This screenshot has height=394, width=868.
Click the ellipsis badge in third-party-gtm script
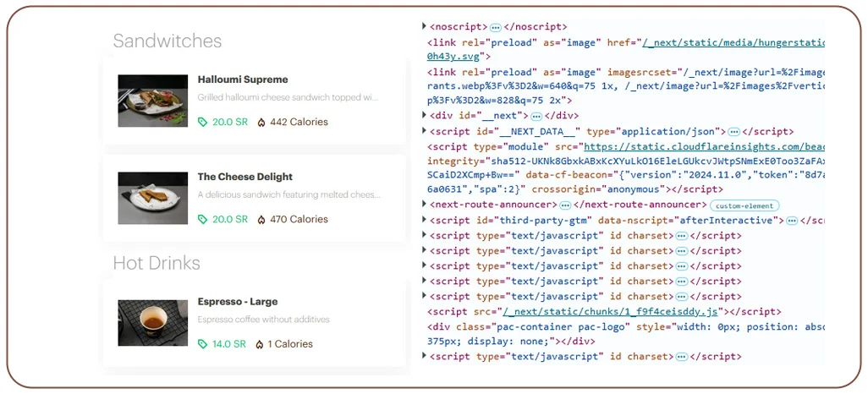(792, 221)
